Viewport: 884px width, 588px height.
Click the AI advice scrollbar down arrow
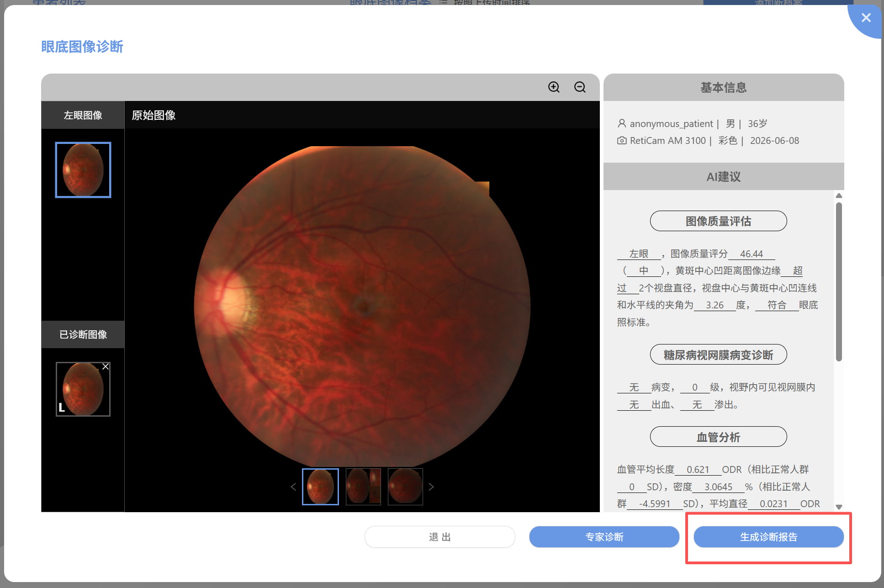coord(839,507)
